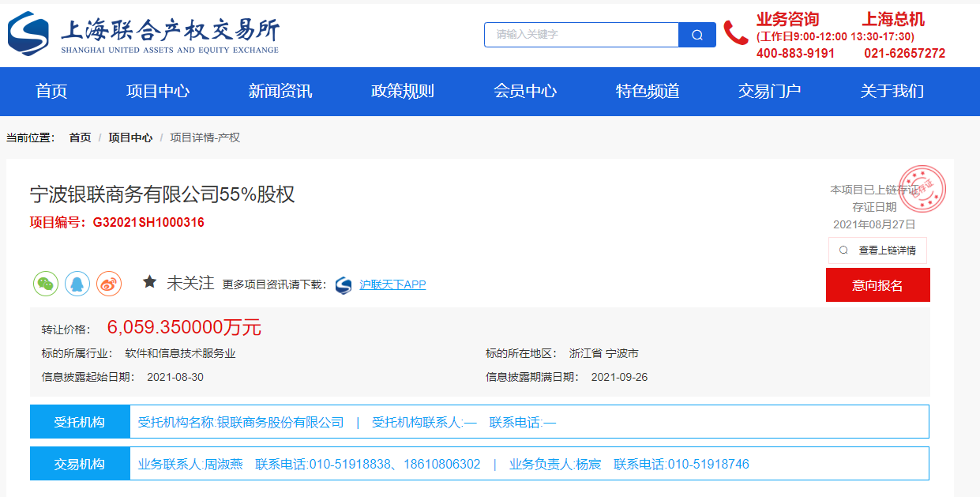The height and width of the screenshot is (497, 980).
Task: Share the project via Weibo icon
Action: pos(109,284)
